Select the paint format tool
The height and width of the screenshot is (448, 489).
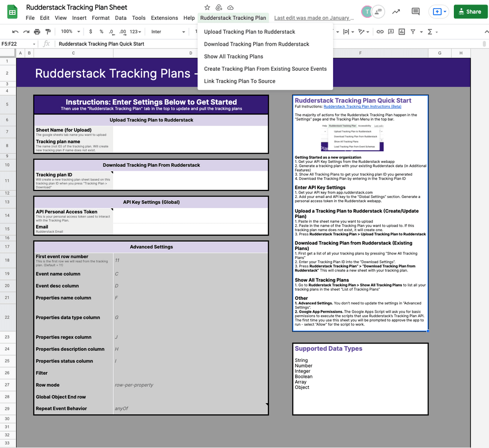coord(48,32)
